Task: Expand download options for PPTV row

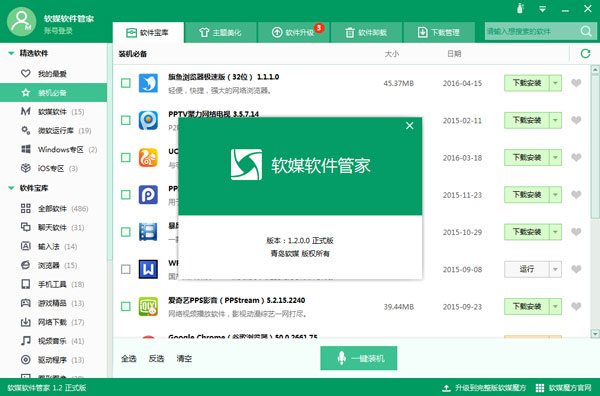Action: 556,120
